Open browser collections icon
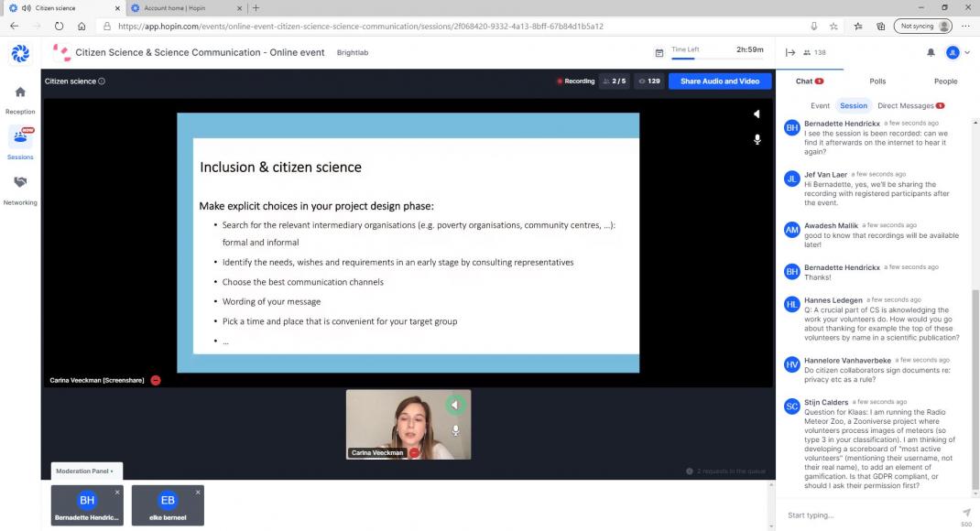 pos(880,27)
